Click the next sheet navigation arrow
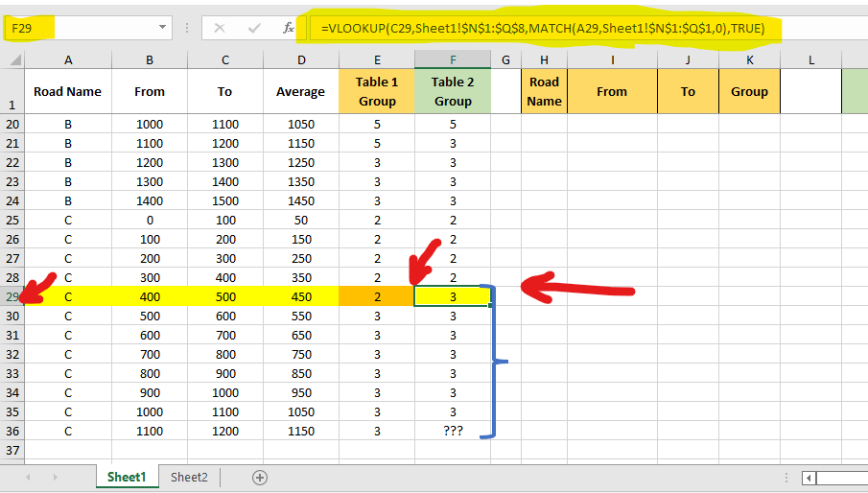 (55, 477)
